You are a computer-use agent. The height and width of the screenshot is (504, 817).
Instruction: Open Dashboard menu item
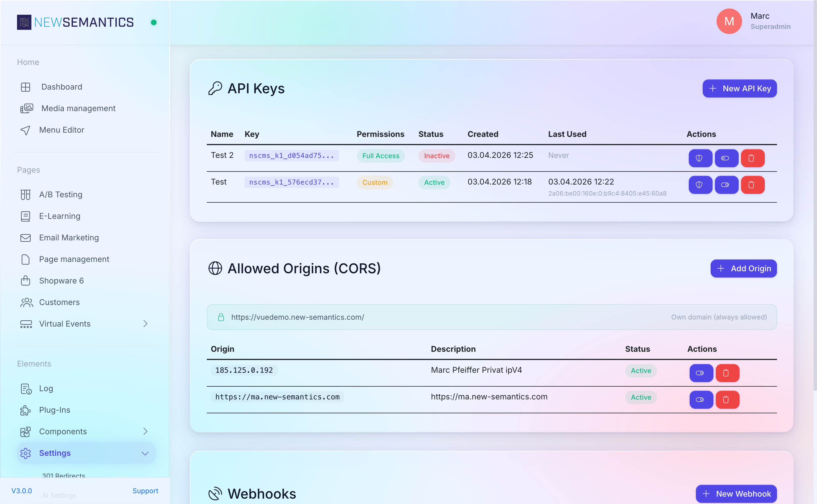click(86, 87)
